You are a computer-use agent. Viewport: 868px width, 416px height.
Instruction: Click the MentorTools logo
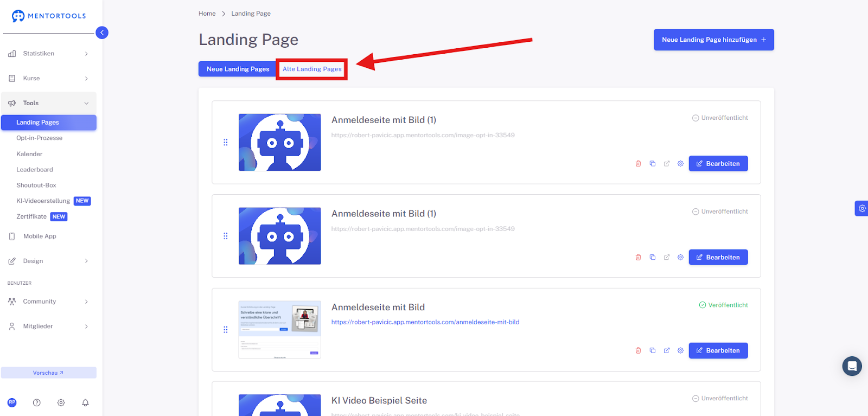click(x=49, y=16)
